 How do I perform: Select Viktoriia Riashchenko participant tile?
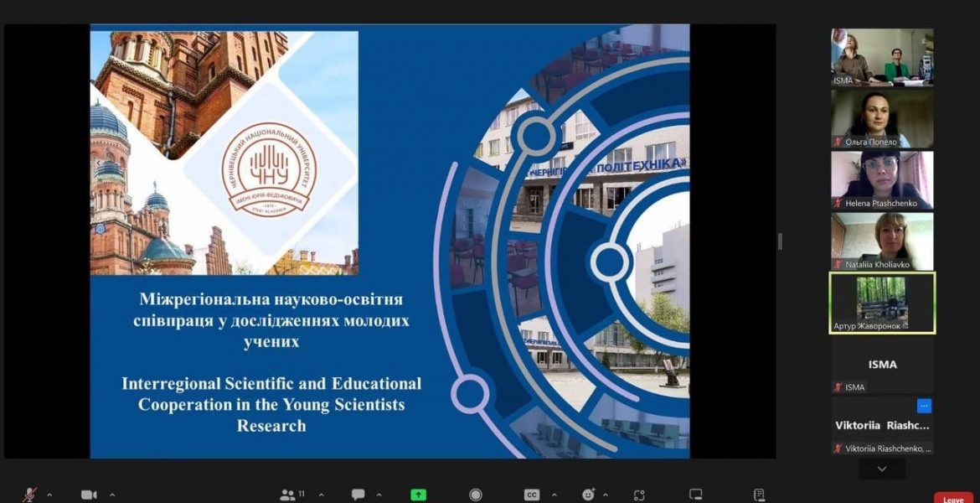coord(882,426)
